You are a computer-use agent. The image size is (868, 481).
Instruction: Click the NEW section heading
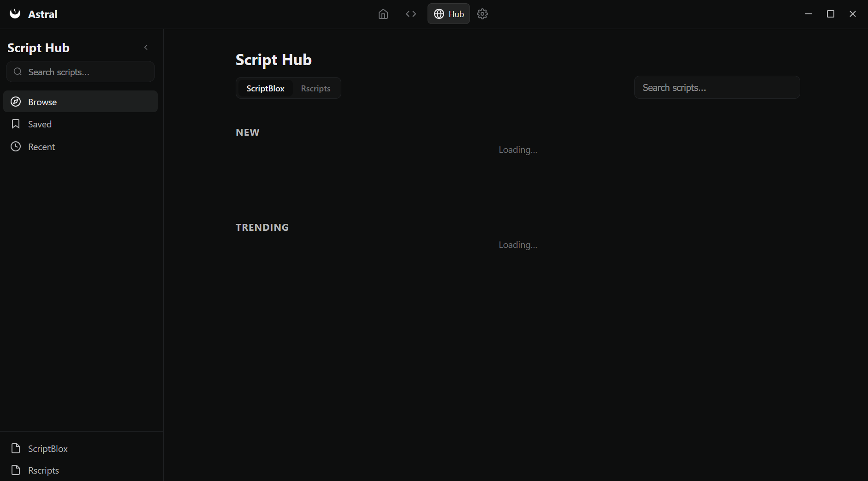[x=248, y=132]
